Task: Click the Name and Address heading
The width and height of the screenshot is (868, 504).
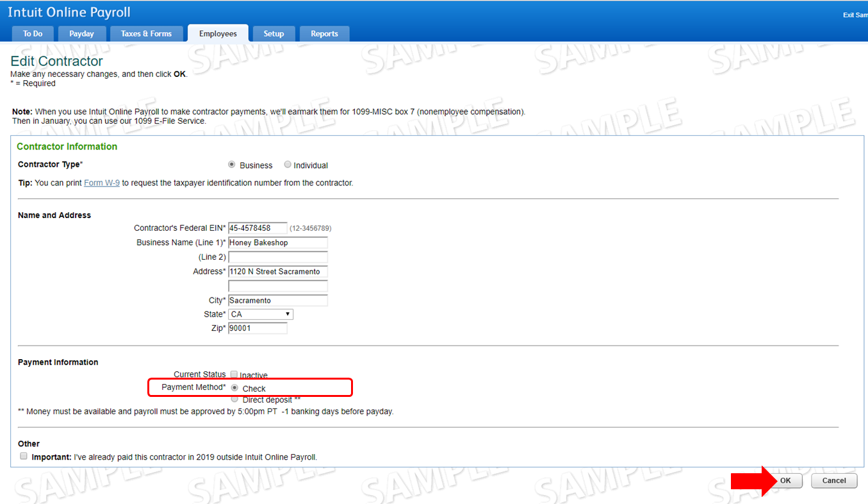Action: (54, 215)
